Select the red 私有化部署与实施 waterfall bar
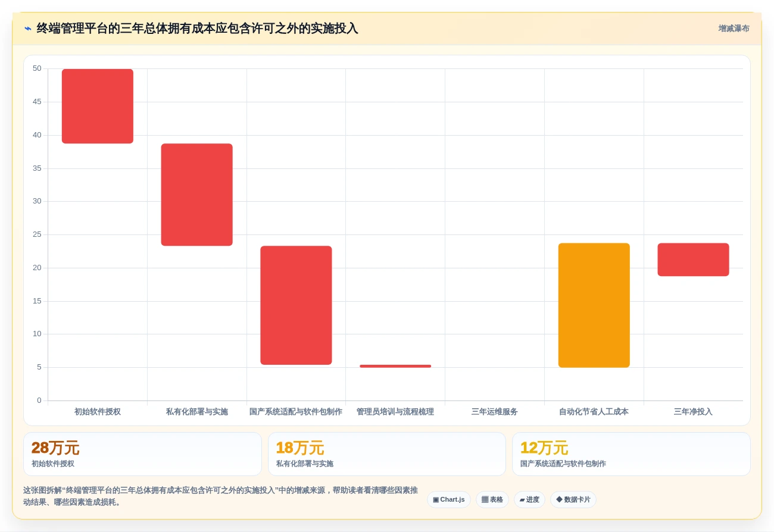 [196, 195]
